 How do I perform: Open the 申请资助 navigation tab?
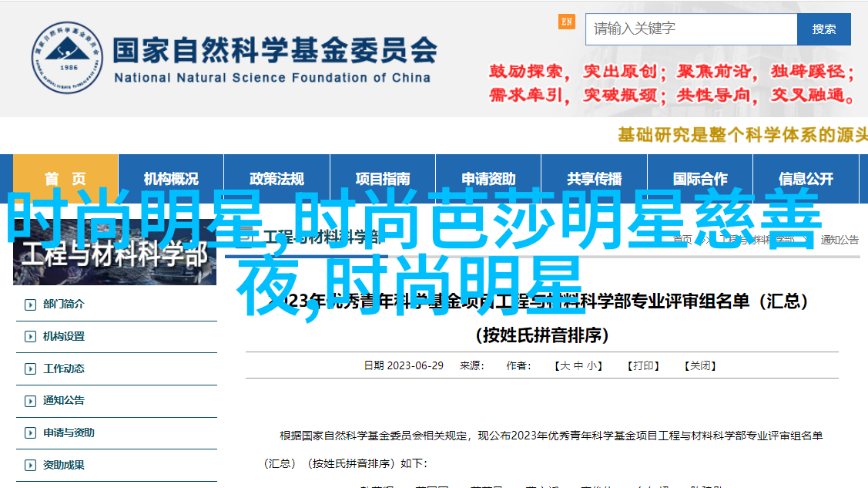click(488, 178)
